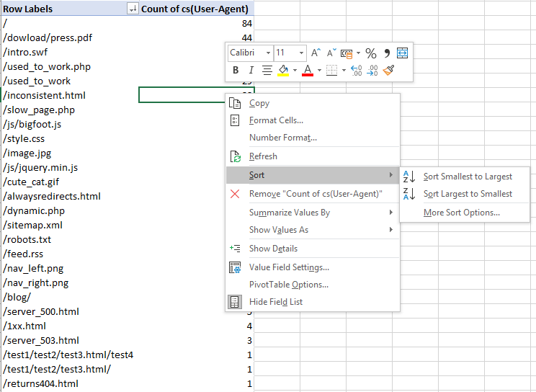Click More Sort Options
536x392 pixels.
(461, 213)
